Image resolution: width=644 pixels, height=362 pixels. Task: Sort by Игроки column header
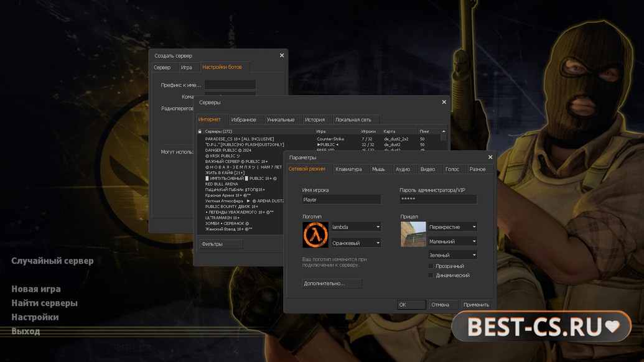click(x=370, y=131)
